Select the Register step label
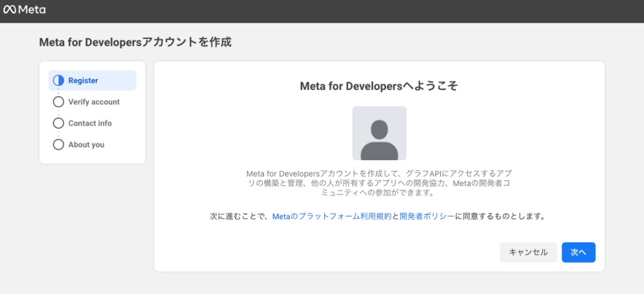This screenshot has width=644, height=294. 83,80
